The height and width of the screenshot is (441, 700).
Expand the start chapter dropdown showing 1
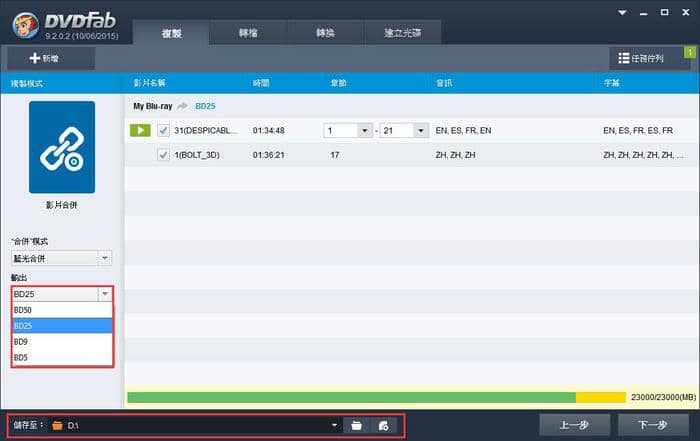click(365, 130)
